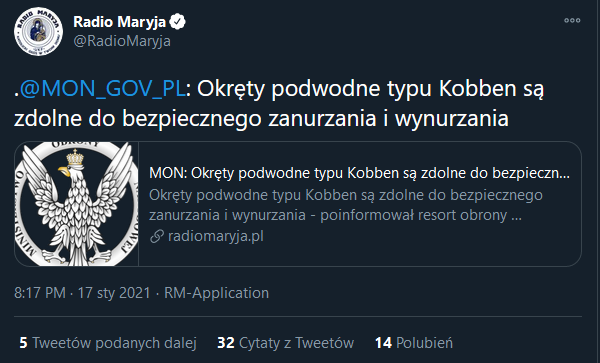Click the retweet count number 5
Image resolution: width=600 pixels, height=363 pixels.
click(23, 343)
